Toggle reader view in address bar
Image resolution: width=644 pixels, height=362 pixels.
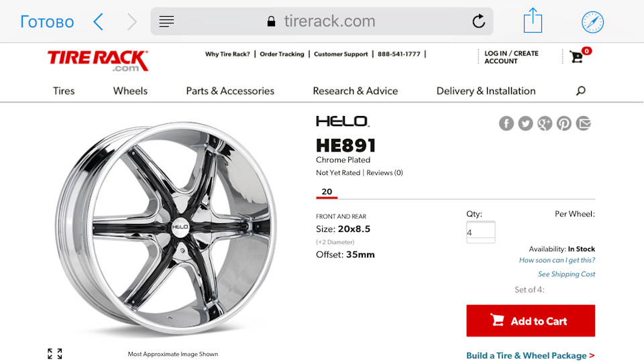pos(166,21)
